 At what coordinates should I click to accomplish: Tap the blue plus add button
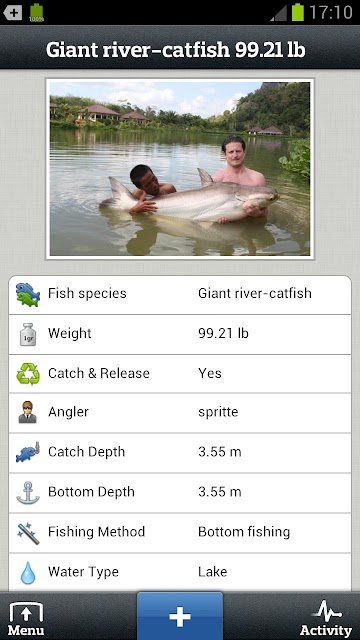pyautogui.click(x=180, y=616)
